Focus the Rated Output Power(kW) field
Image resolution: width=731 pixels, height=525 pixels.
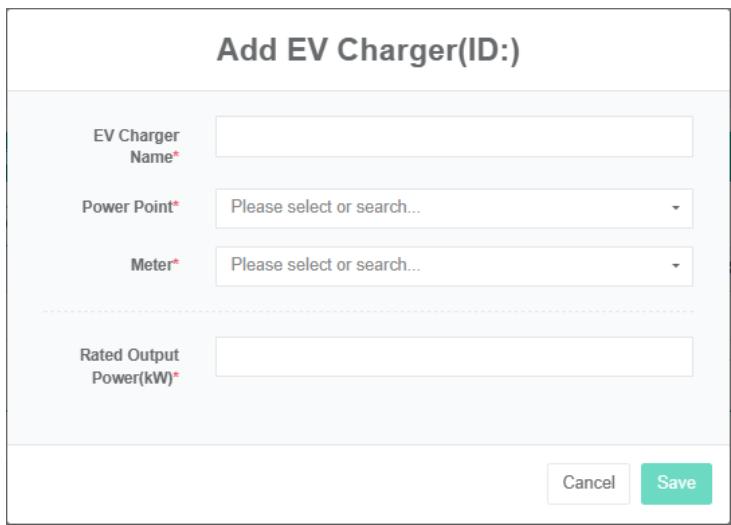[x=454, y=356]
